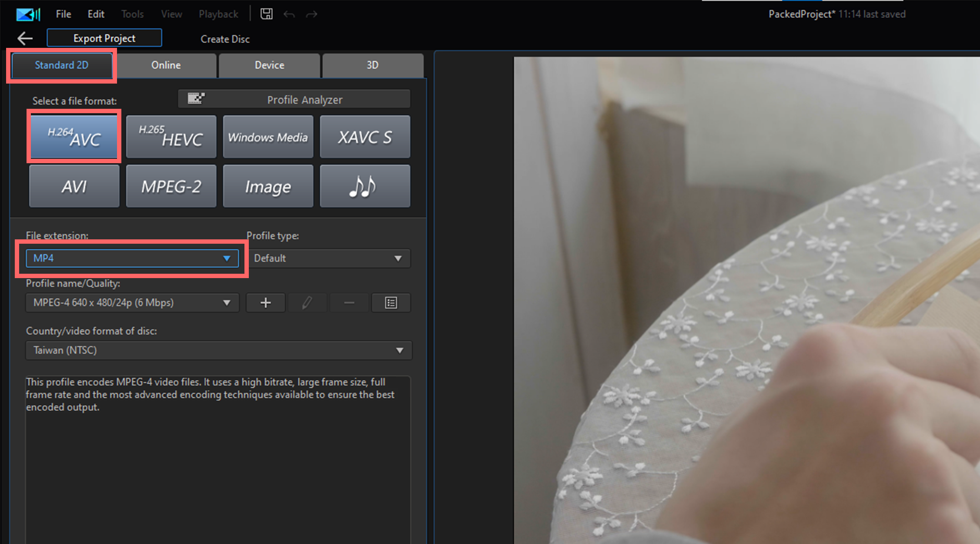
Task: Select the AVI file format
Action: 74,186
